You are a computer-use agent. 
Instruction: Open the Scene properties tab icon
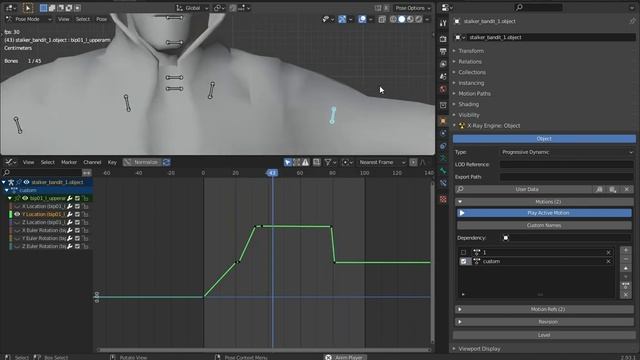click(443, 76)
